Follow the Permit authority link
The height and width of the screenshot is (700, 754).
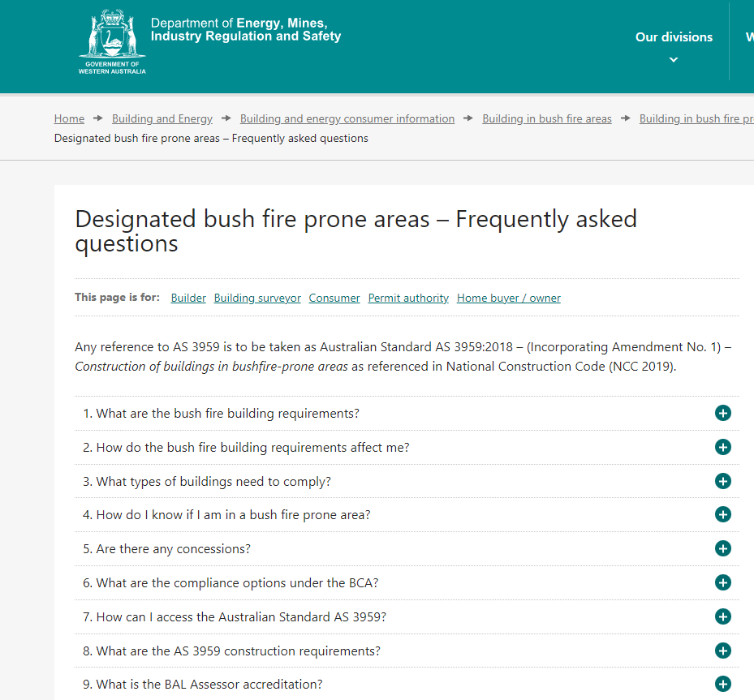tap(408, 298)
